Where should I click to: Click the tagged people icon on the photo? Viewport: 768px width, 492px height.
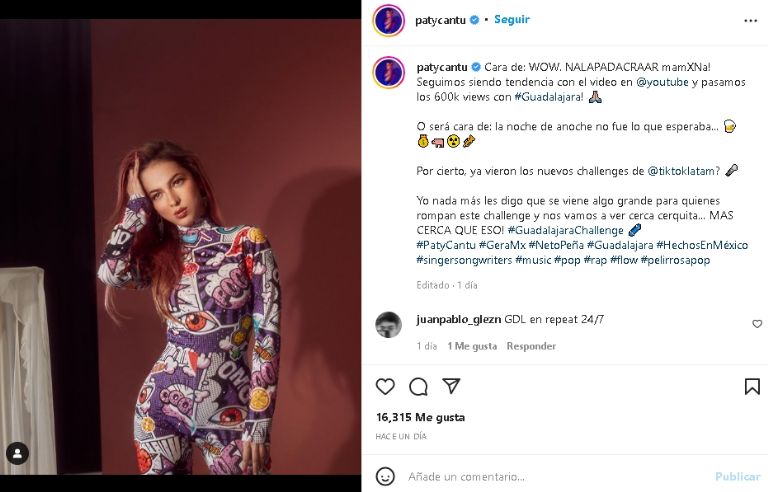pyautogui.click(x=17, y=454)
